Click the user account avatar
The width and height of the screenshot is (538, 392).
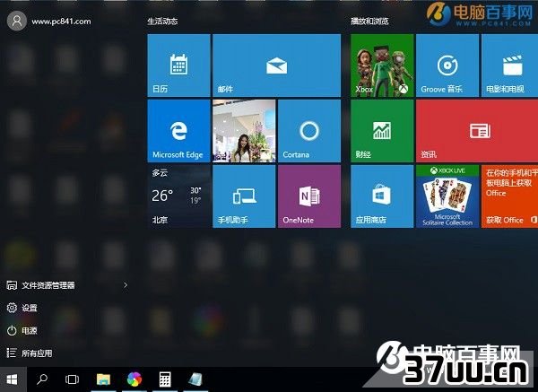(x=17, y=21)
